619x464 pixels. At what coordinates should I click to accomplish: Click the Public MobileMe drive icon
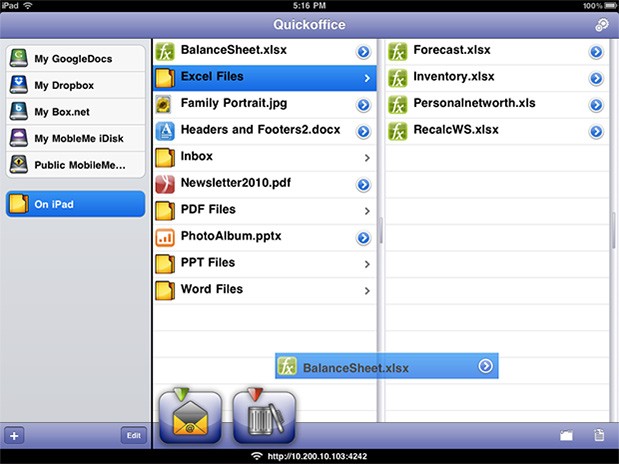tap(19, 164)
